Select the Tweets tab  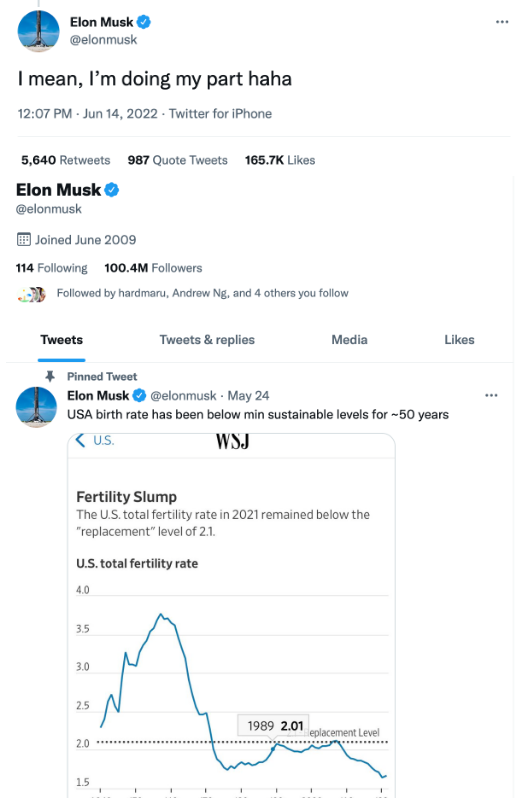(x=61, y=340)
